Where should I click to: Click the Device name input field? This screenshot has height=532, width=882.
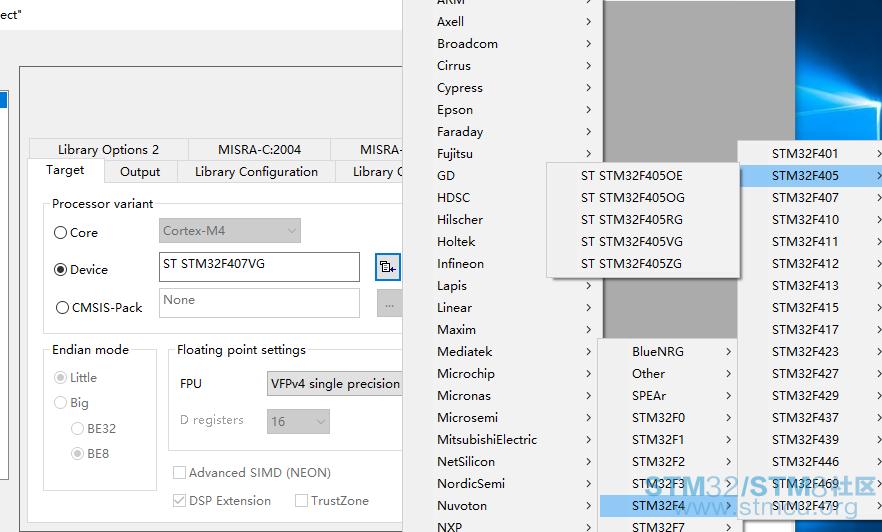259,267
